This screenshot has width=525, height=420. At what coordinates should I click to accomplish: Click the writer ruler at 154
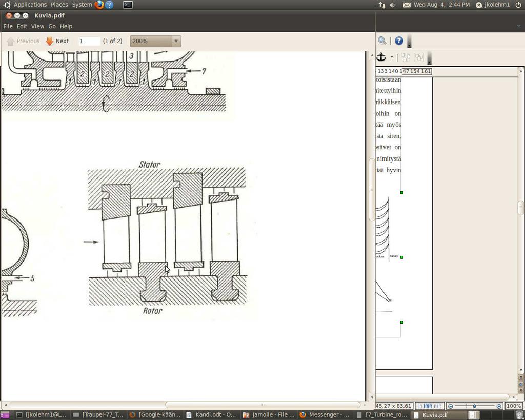[415, 71]
